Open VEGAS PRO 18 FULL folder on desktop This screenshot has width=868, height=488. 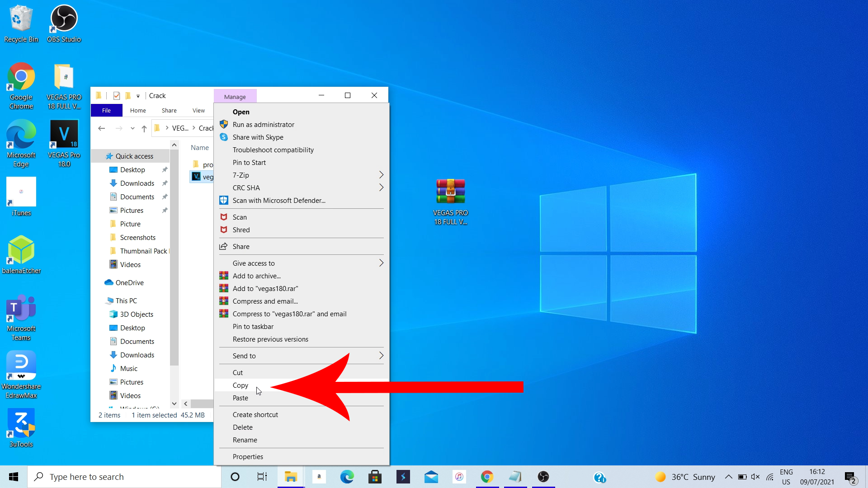point(64,86)
